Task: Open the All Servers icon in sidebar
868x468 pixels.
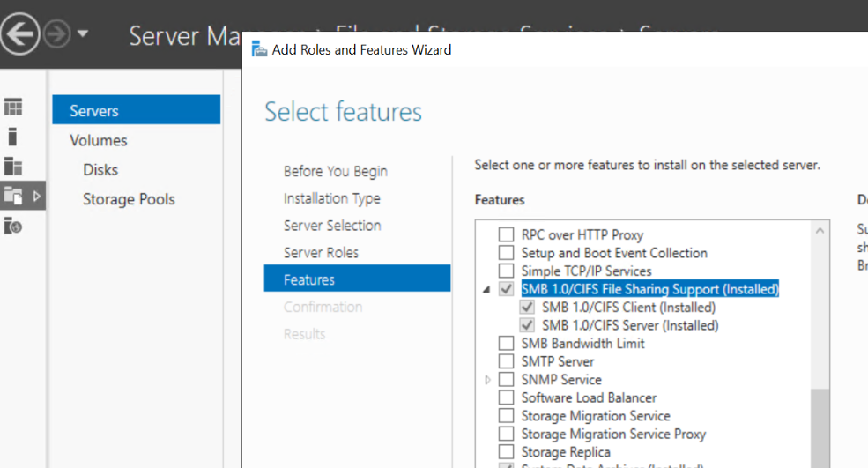Action: (x=12, y=167)
